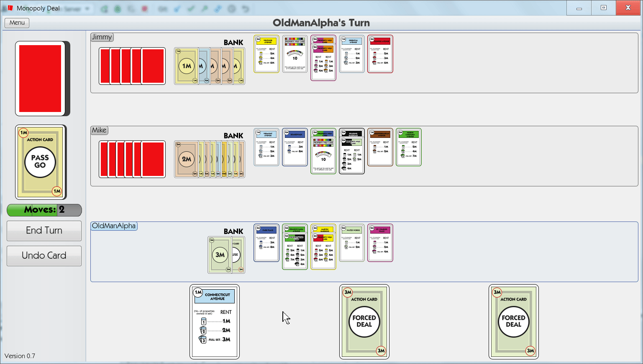
Task: Click Jimmy's face-down hand cards
Action: click(x=132, y=66)
